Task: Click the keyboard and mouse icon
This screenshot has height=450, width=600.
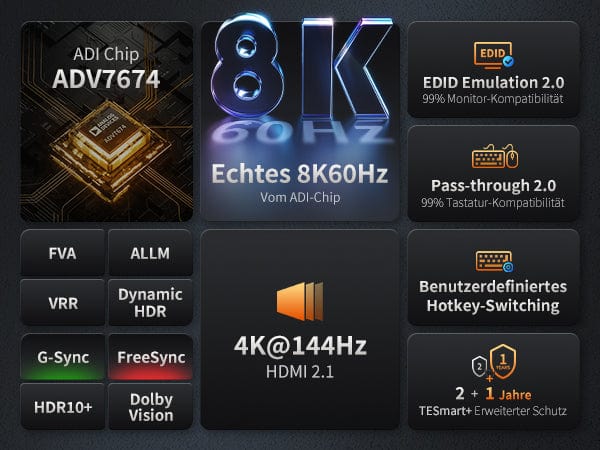Action: pyautogui.click(x=495, y=156)
